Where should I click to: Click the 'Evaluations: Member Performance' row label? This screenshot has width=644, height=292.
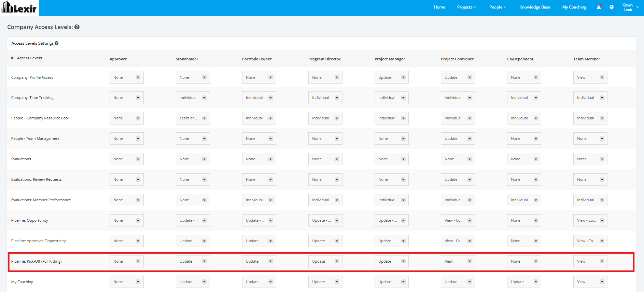point(41,200)
